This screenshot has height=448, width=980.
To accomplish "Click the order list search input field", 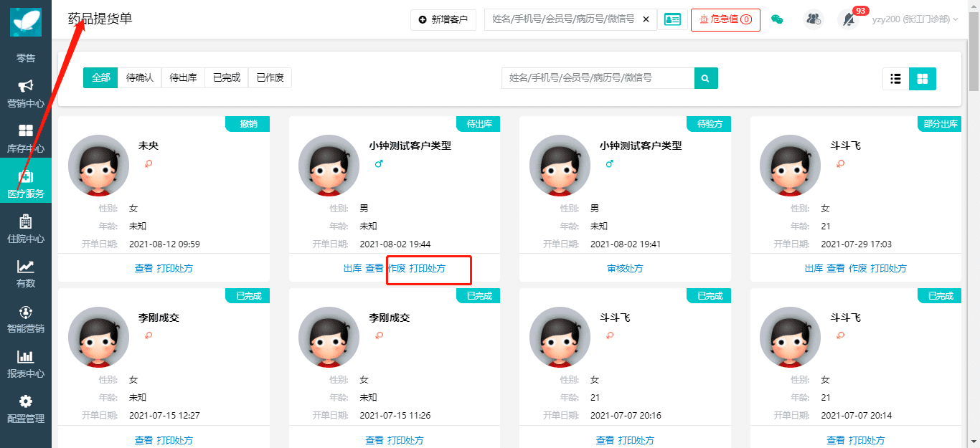I will [x=597, y=77].
